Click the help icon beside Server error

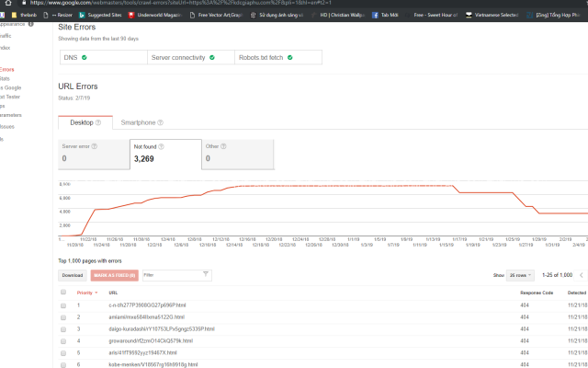94,146
